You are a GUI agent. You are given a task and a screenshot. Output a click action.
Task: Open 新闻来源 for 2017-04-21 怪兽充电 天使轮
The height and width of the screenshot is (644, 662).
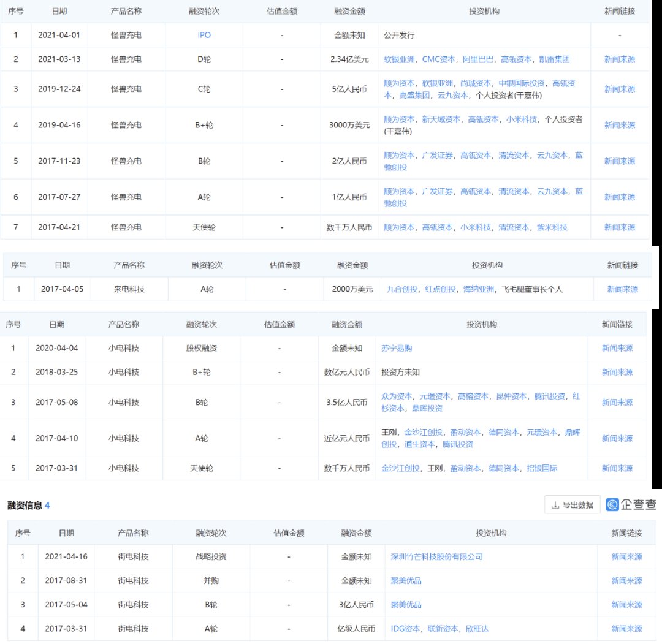(619, 227)
